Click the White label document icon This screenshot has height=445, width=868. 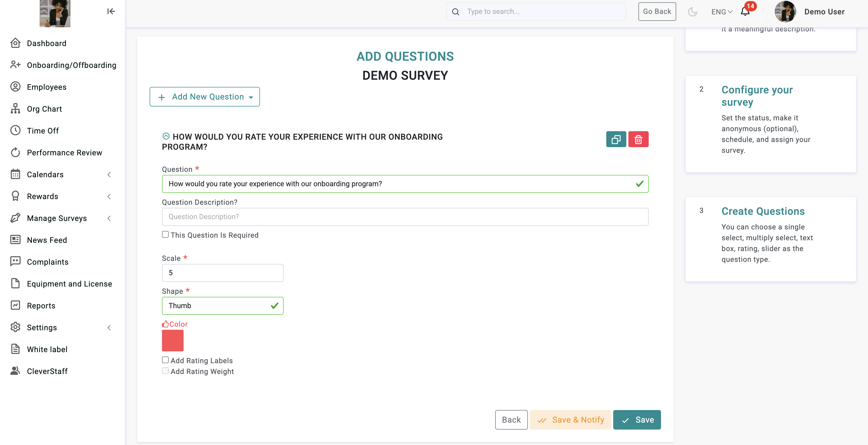15,349
